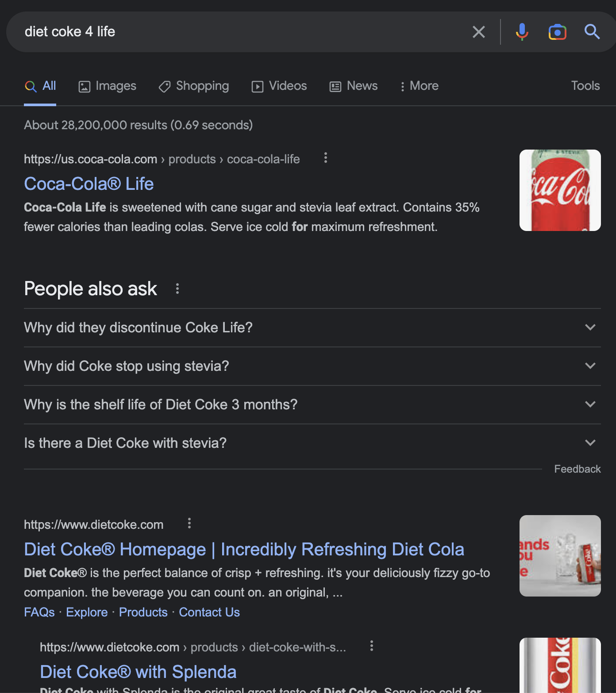Expand 'Is there a Diet Coke with stevia?'

312,443
